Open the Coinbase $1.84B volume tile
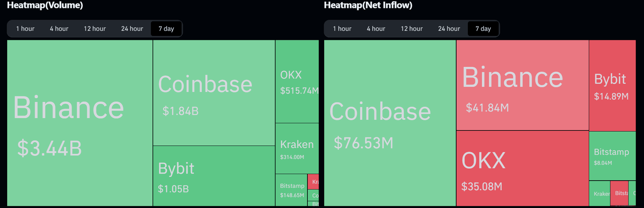Viewport: 644px width, 208px height. [x=214, y=93]
